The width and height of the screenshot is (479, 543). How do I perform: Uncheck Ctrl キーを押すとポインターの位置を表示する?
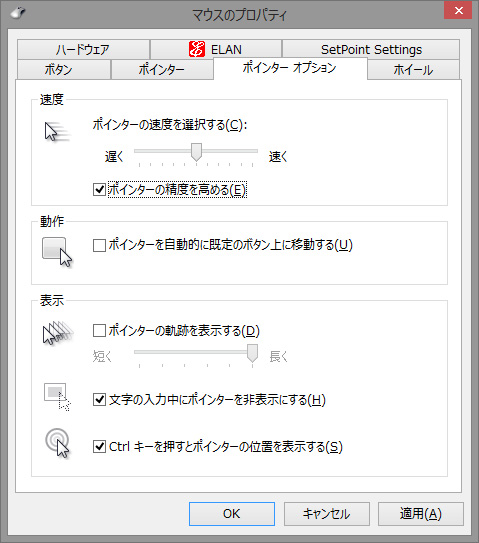99,446
